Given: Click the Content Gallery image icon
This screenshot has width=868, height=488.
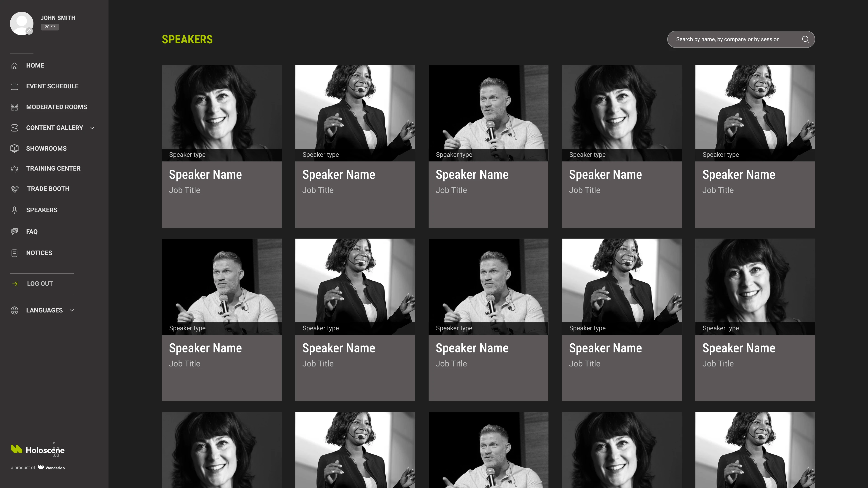Looking at the screenshot, I should (14, 128).
